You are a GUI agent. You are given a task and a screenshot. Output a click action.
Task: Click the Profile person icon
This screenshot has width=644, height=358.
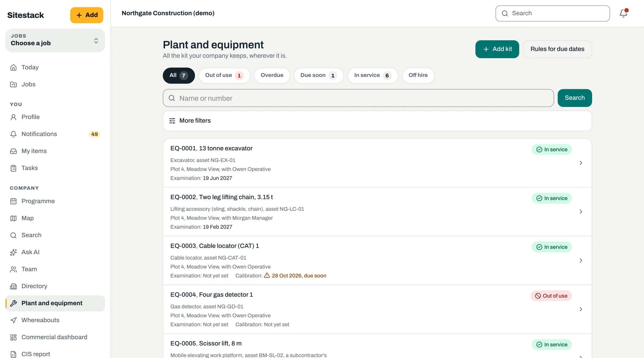[13, 117]
